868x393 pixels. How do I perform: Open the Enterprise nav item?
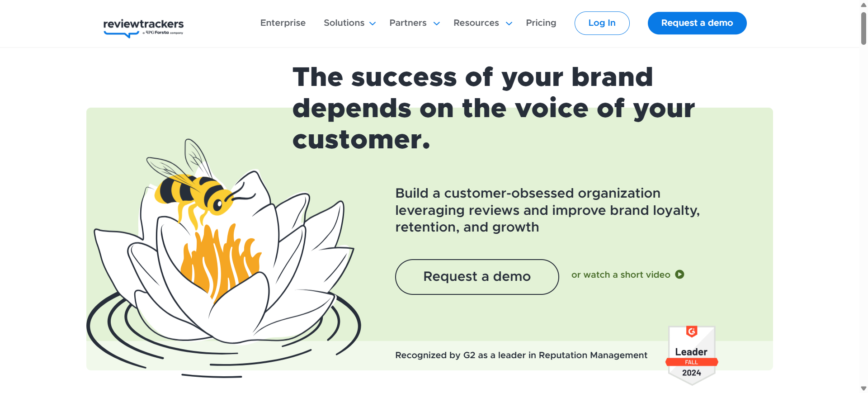pos(283,23)
